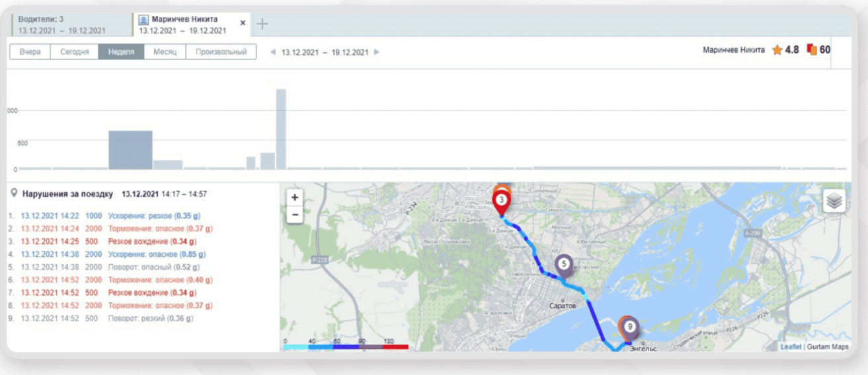Screen dimensions: 868x375
Task: Go to next week with right arrow
Action: tap(377, 52)
